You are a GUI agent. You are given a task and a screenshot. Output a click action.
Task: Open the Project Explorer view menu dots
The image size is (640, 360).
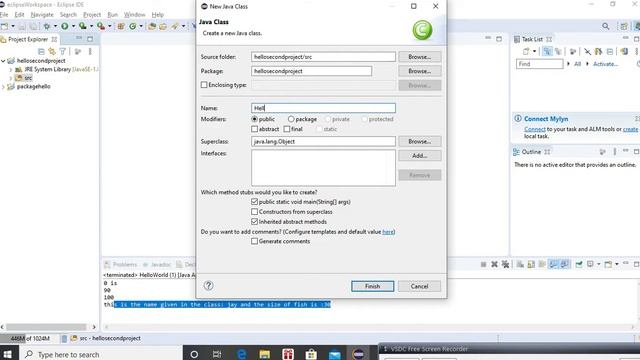(90, 51)
